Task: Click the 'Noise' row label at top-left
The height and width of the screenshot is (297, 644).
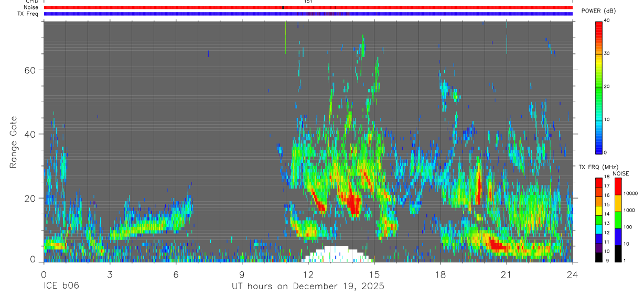Action: coord(31,7)
